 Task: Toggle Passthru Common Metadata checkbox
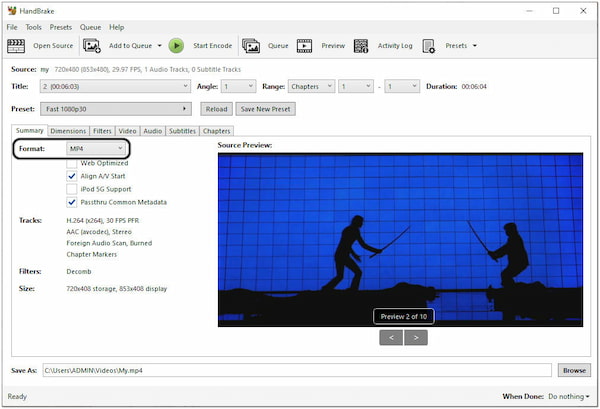pyautogui.click(x=71, y=201)
